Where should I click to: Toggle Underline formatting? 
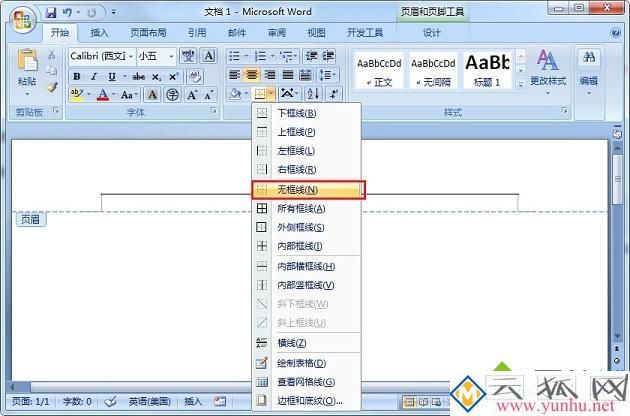[112, 76]
